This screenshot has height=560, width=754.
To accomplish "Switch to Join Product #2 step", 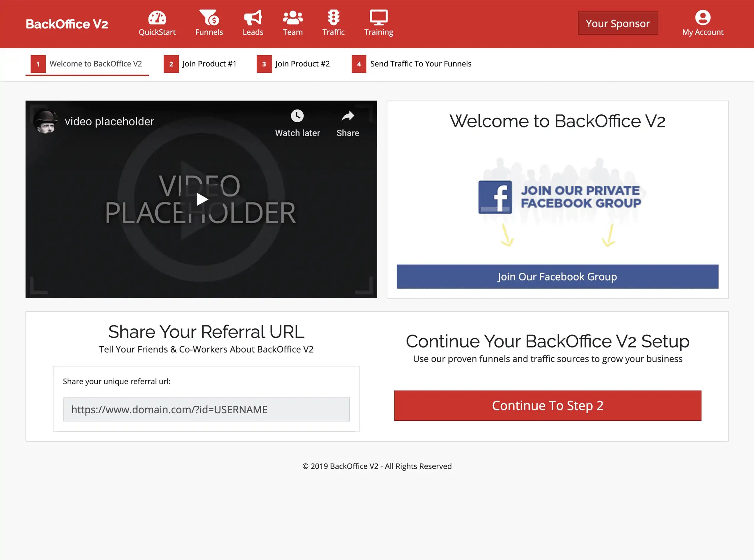I will tap(293, 64).
